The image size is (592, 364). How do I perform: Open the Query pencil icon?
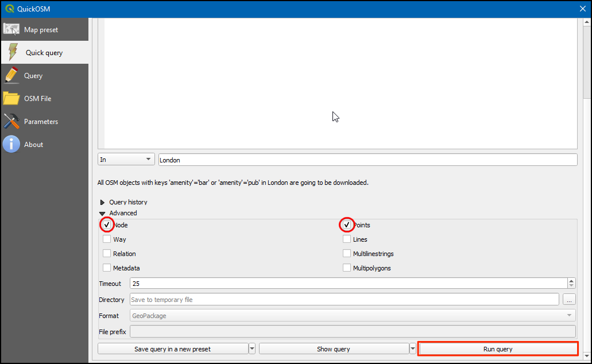[11, 75]
